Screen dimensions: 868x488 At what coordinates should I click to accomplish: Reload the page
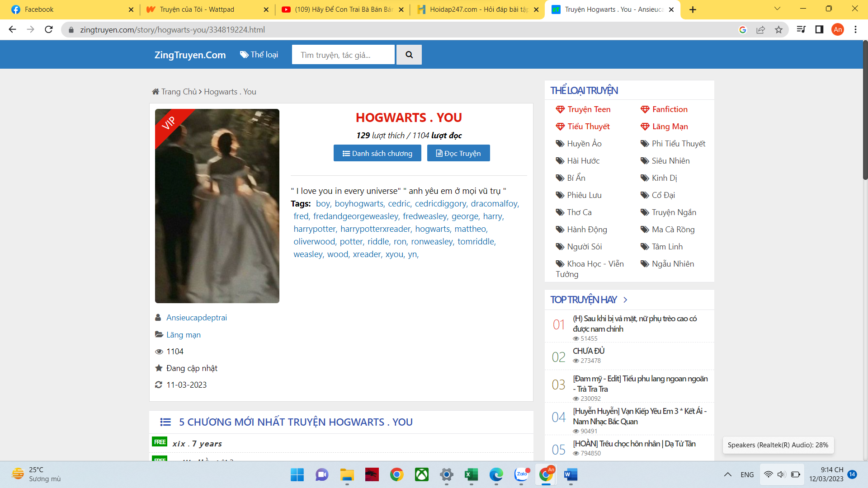coord(49,30)
